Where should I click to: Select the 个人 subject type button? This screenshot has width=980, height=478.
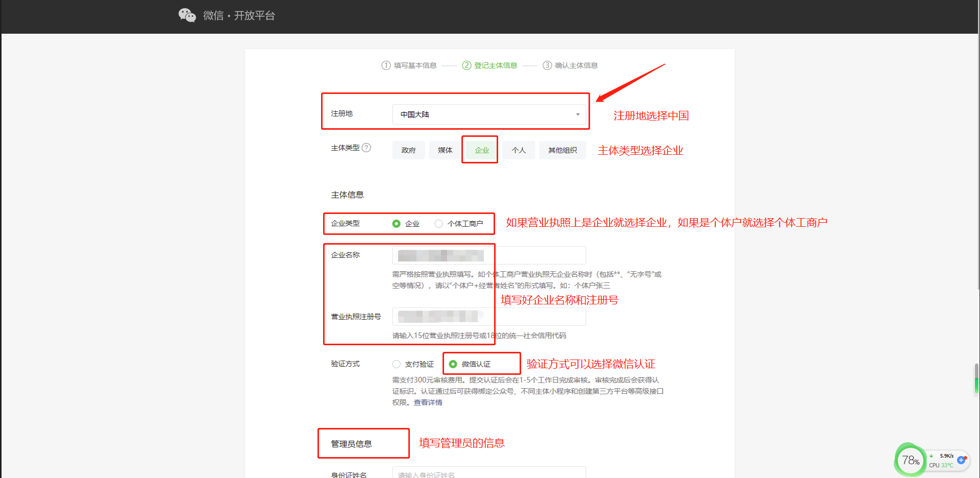[519, 150]
